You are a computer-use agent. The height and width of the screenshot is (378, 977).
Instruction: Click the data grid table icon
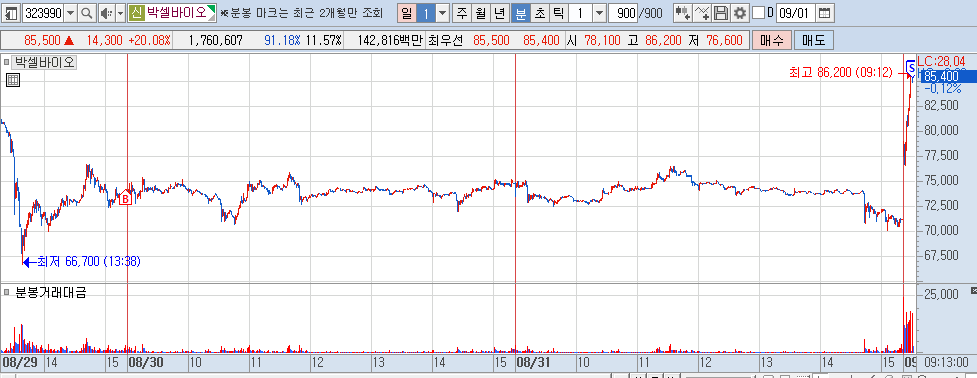pos(14,80)
